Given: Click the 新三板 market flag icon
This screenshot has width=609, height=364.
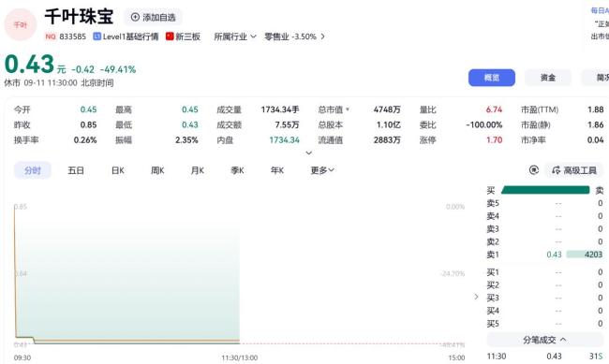Looking at the screenshot, I should [x=170, y=36].
